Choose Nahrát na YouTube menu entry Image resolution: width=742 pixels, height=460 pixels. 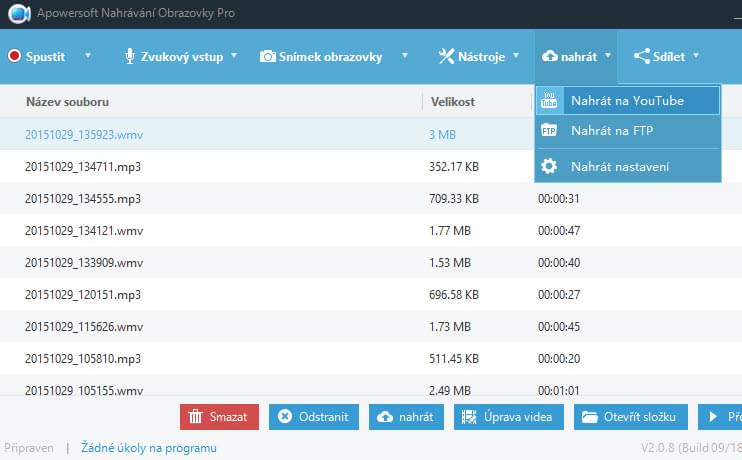click(x=627, y=100)
